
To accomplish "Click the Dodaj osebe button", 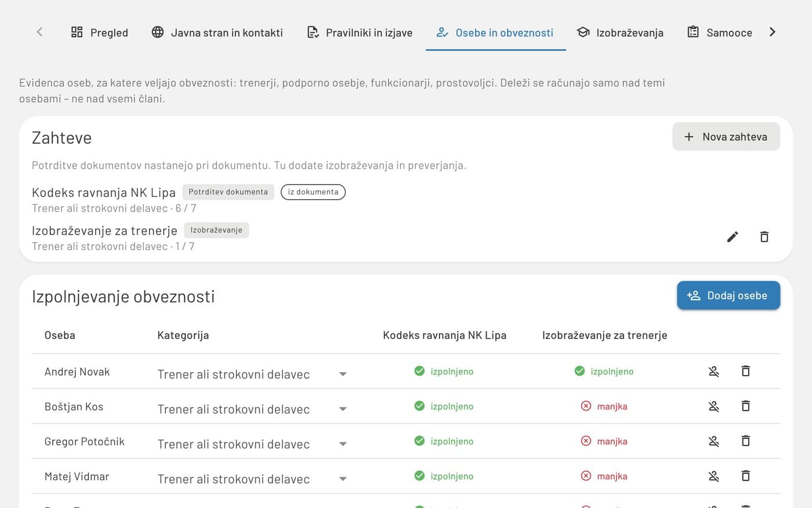I will (x=728, y=296).
